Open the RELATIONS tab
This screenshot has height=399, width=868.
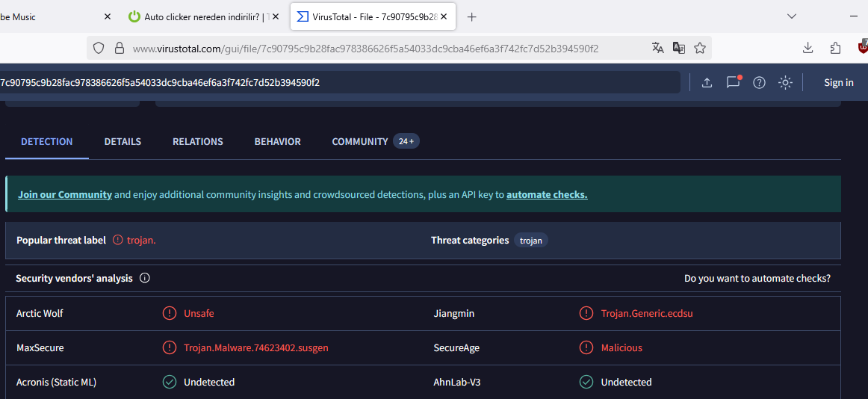(198, 142)
